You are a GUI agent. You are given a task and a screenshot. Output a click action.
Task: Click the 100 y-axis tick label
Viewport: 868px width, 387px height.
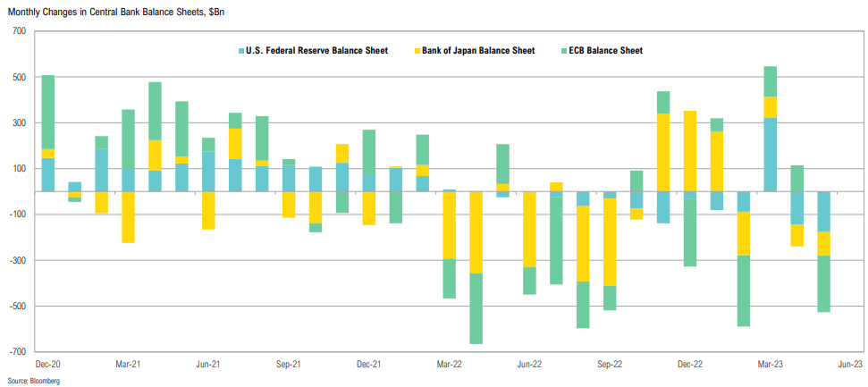tap(20, 169)
